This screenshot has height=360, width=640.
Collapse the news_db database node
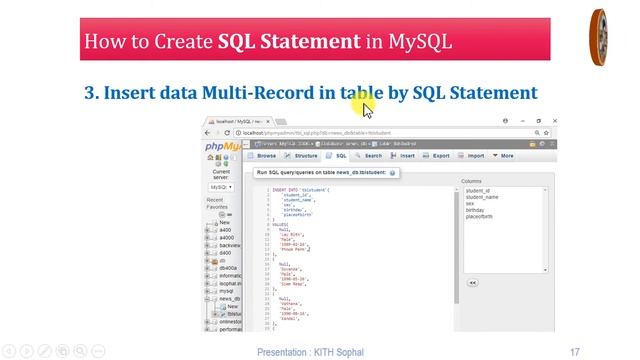point(207,299)
